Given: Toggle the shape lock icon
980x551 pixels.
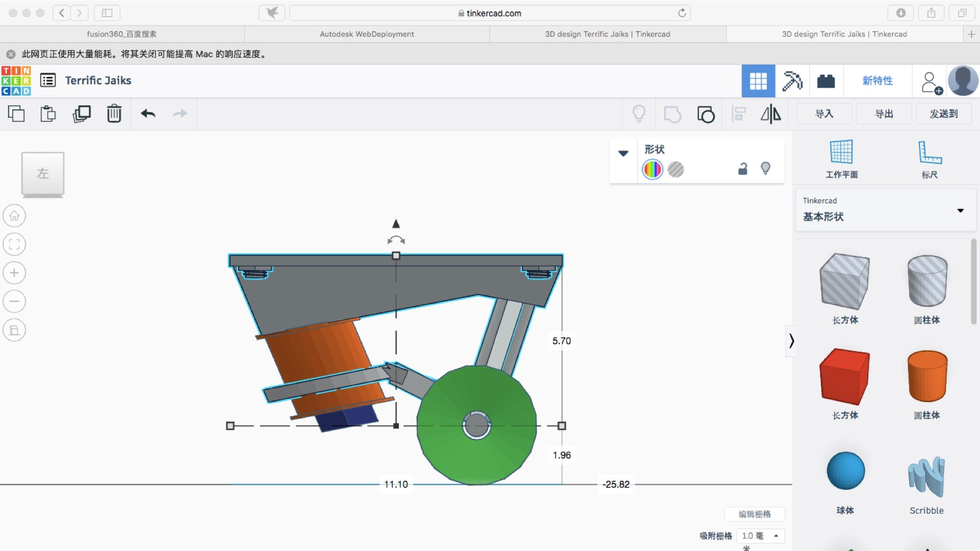Looking at the screenshot, I should click(x=743, y=169).
